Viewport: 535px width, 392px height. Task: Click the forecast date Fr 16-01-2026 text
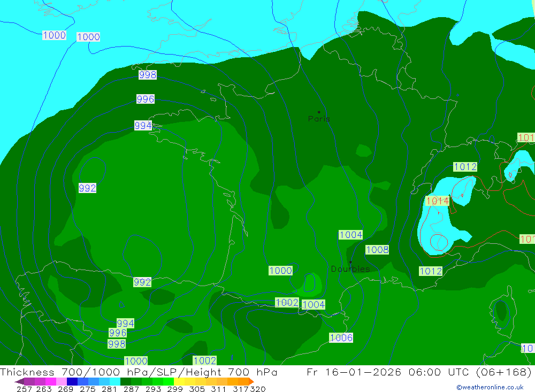pos(354,372)
